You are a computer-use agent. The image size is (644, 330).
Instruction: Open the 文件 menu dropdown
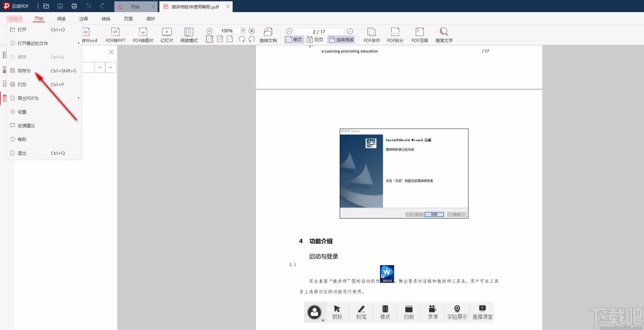tap(15, 19)
